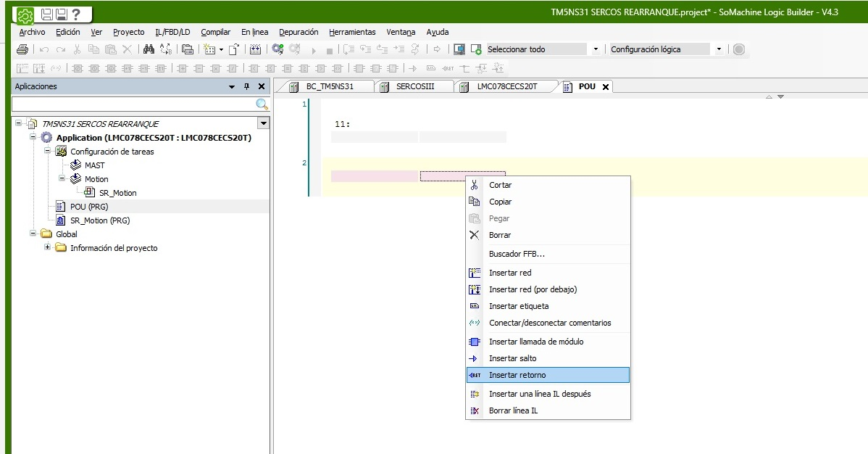Open the Add Object dropdown arrow
The height and width of the screenshot is (454, 868).
pos(222,49)
